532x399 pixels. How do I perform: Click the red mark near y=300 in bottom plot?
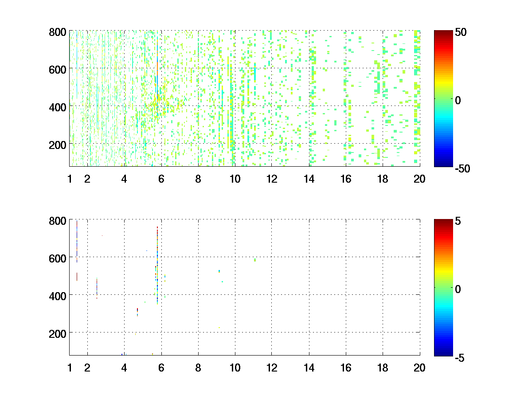(x=137, y=310)
